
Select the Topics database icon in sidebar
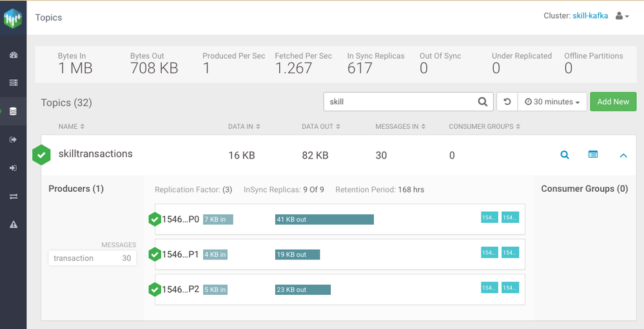(13, 111)
